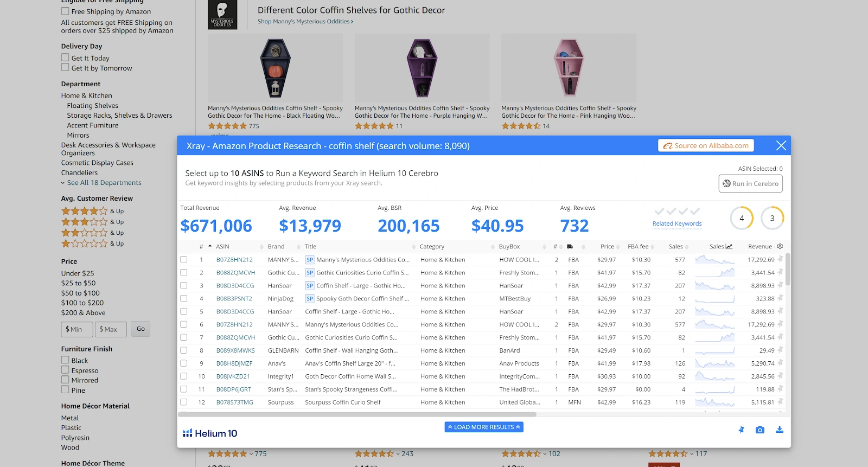Select the $25 to $50 price filter
Viewport: 868px width, 467px height.
click(x=78, y=283)
